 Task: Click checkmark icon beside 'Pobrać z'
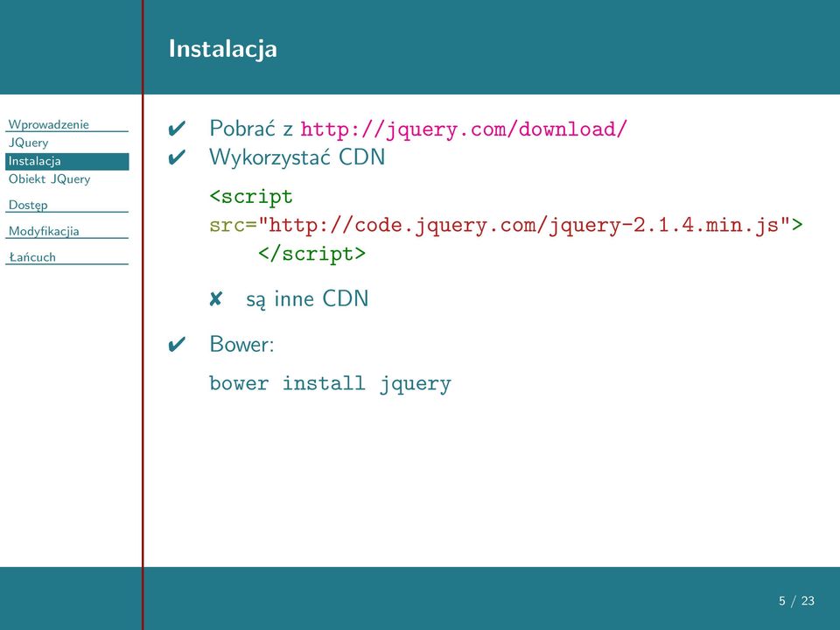pyautogui.click(x=177, y=129)
